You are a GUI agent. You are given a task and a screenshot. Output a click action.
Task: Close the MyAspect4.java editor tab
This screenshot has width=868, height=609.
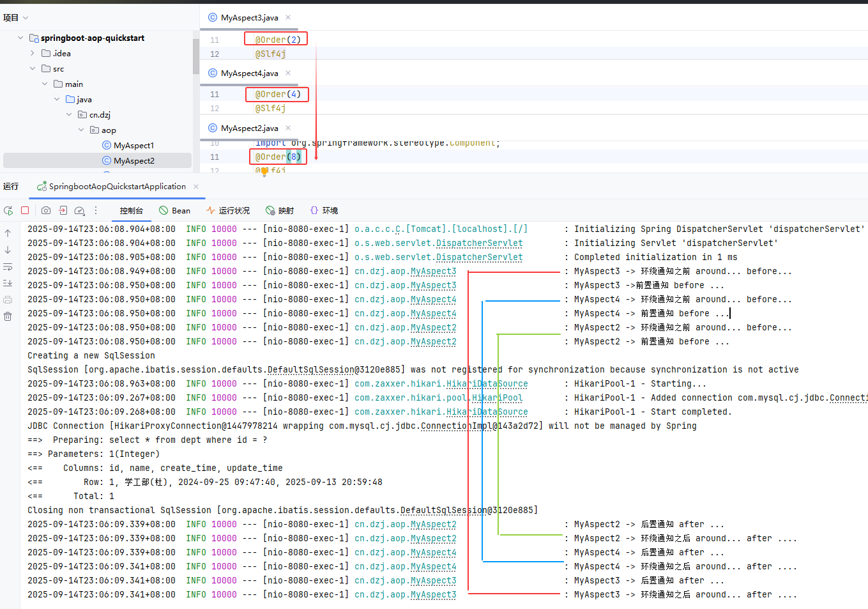(x=288, y=73)
